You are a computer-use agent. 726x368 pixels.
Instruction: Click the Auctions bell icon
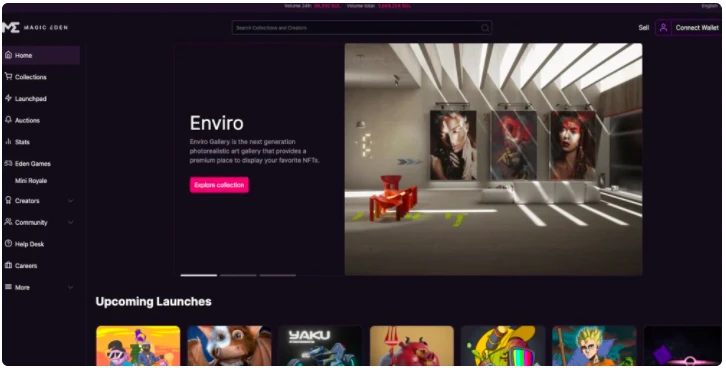(8, 120)
